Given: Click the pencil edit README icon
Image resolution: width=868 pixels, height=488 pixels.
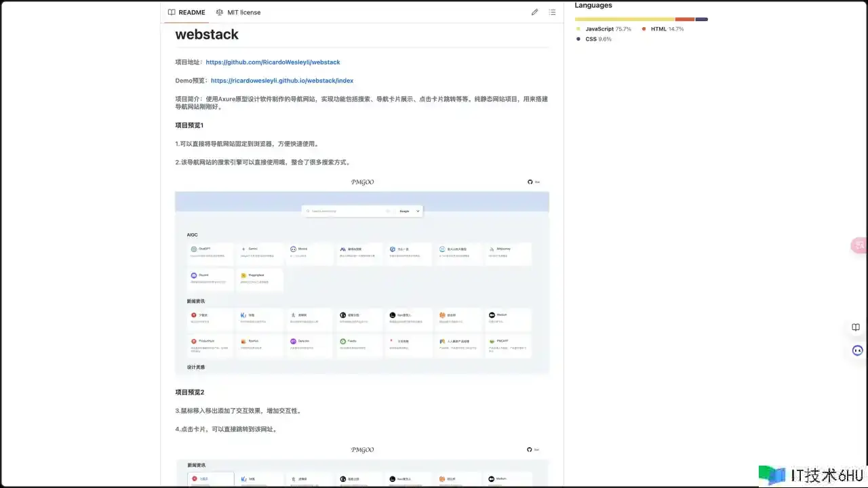Looking at the screenshot, I should click(x=534, y=12).
